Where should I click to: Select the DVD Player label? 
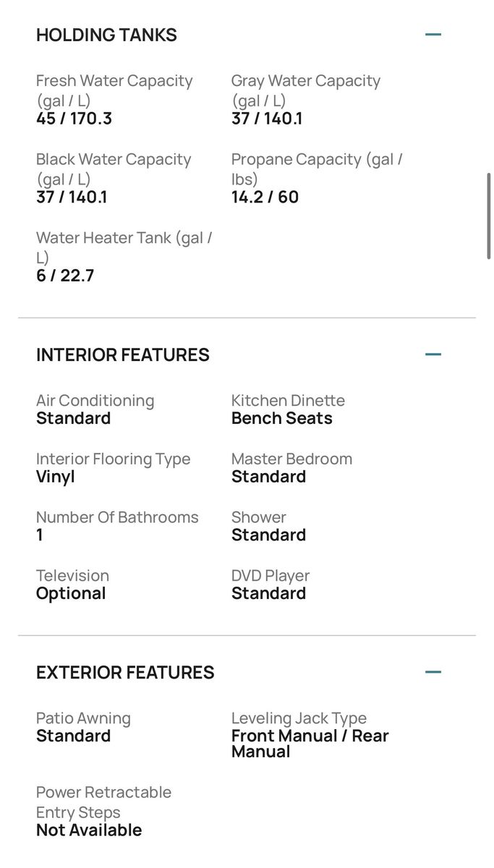271,576
